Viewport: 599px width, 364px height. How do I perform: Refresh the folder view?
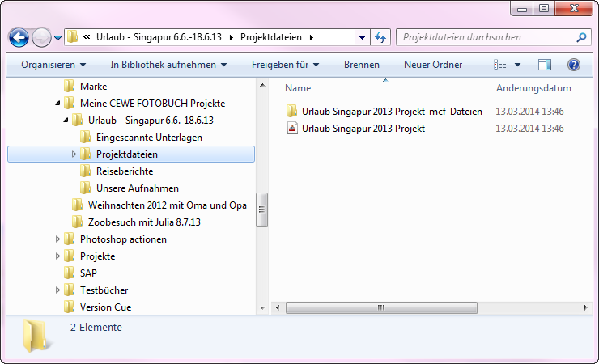pos(380,37)
